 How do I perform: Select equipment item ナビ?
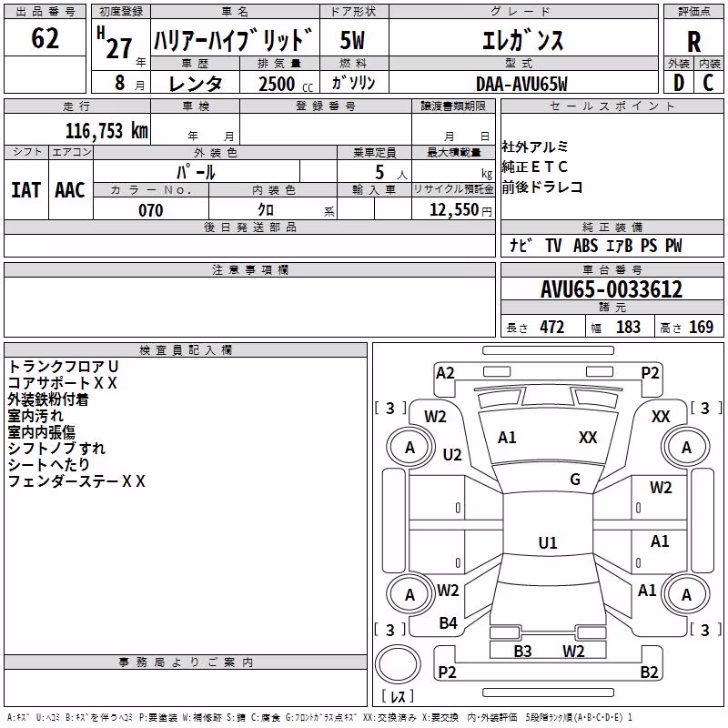(x=520, y=245)
